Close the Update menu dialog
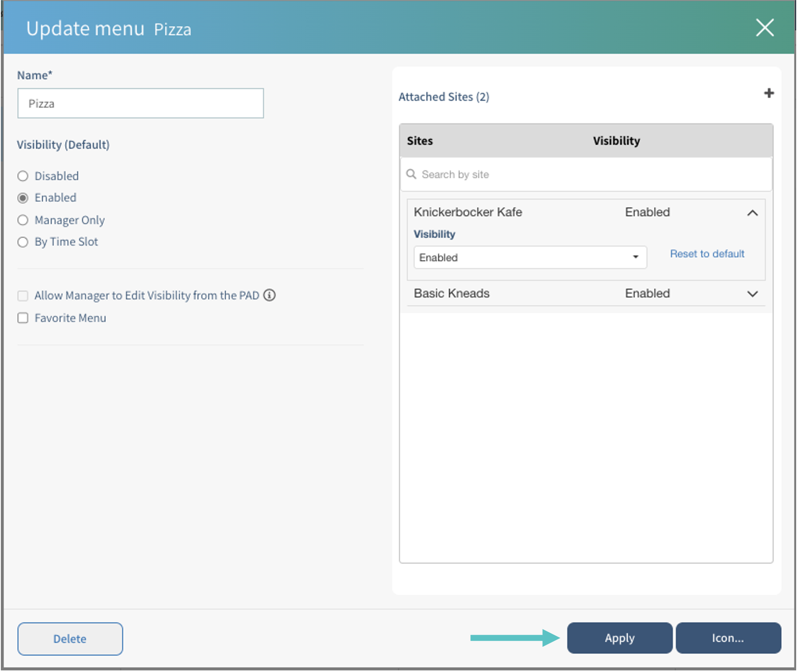This screenshot has height=672, width=797. (764, 28)
